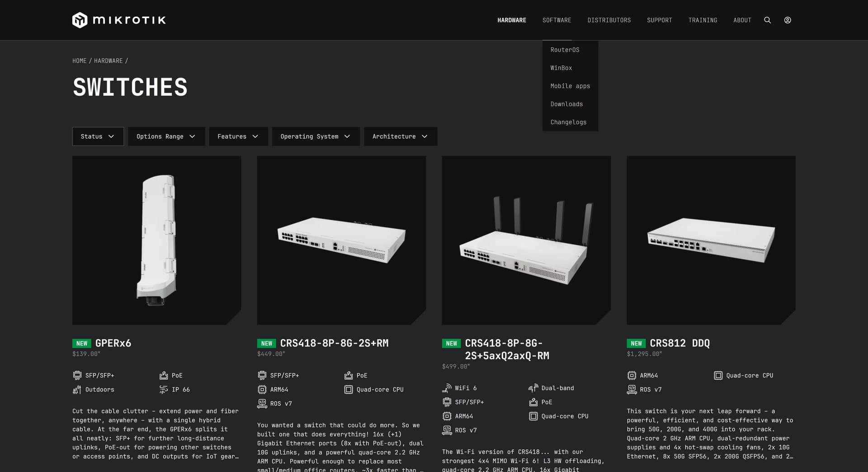
Task: Click PoE icon under the WiFi 6 switch
Action: tap(533, 402)
